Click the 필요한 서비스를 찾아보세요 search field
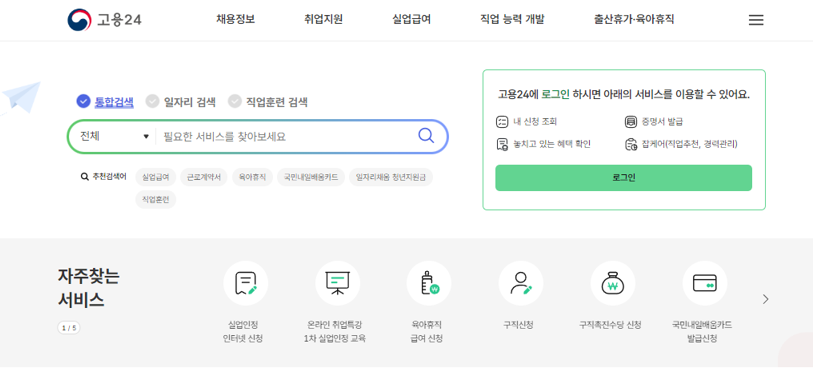 (285, 137)
